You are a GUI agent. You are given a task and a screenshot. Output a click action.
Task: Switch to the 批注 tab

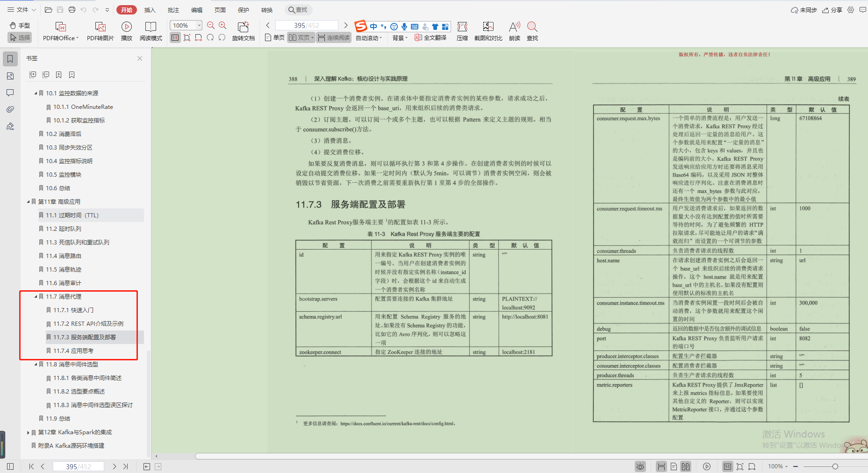pos(173,10)
